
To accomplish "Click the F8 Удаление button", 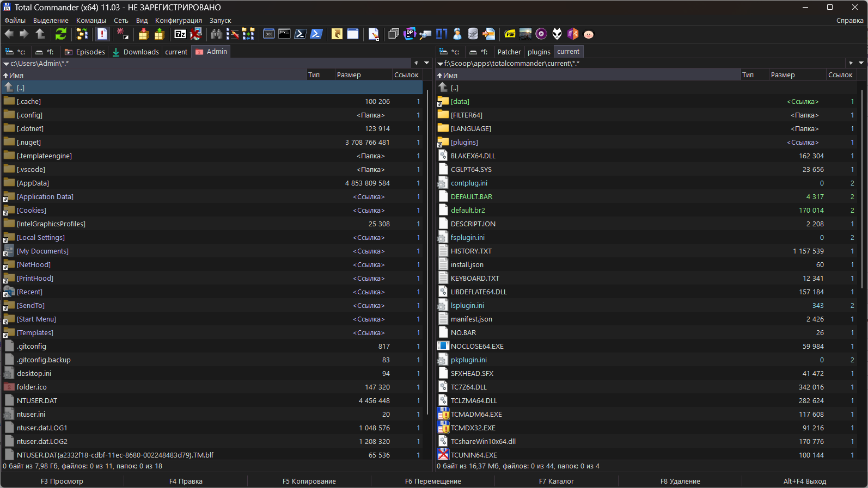I will (x=680, y=481).
